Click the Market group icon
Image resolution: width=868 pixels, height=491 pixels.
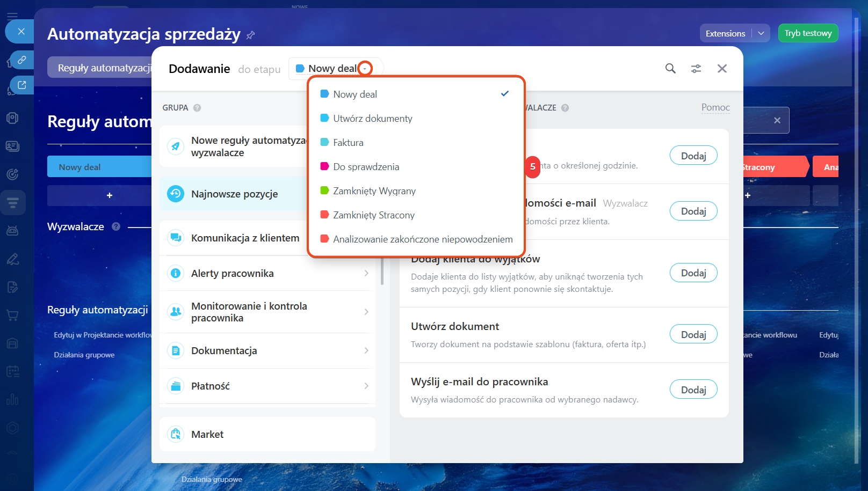(176, 434)
